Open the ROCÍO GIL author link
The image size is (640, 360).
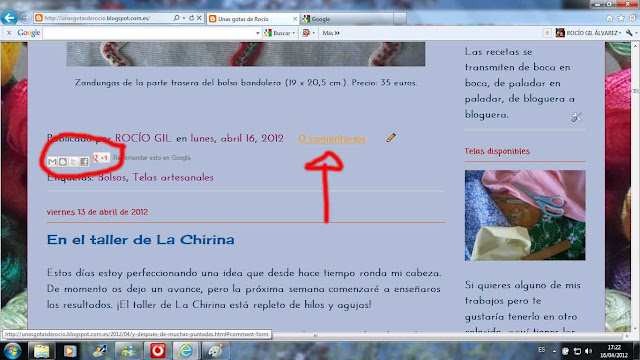(143, 138)
